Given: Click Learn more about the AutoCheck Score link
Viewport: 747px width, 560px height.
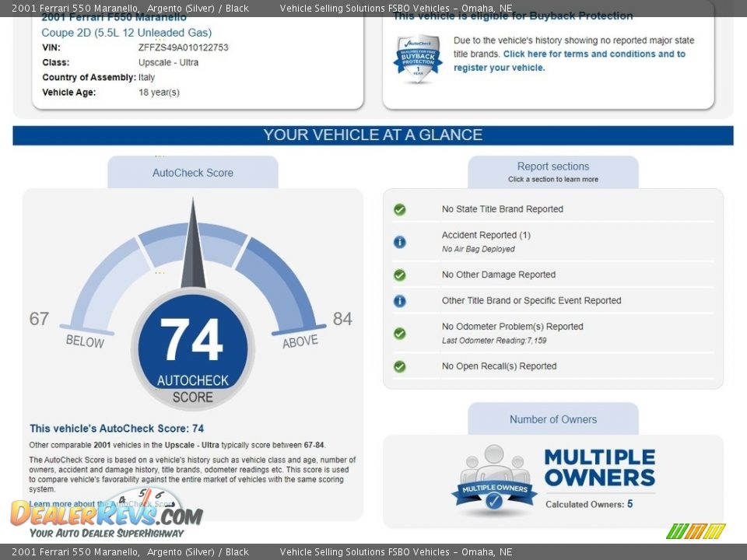Looking at the screenshot, I should [101, 504].
